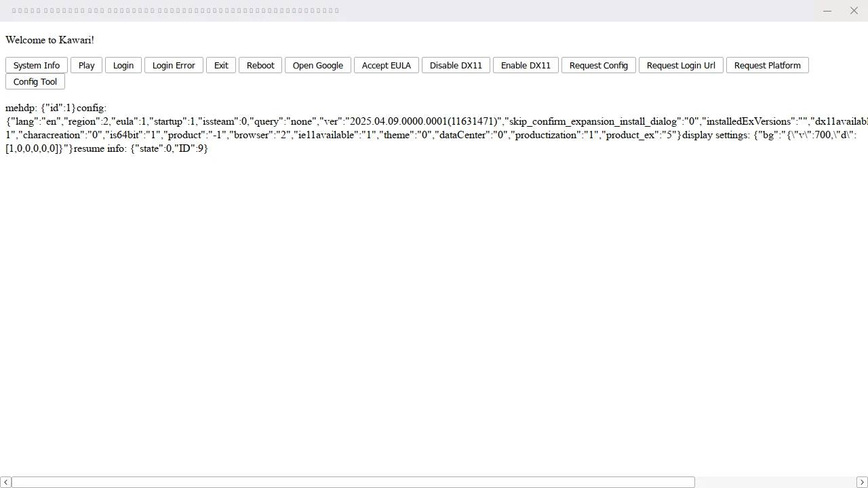868x488 pixels.
Task: Click the Disable DX11 button
Action: 456,65
